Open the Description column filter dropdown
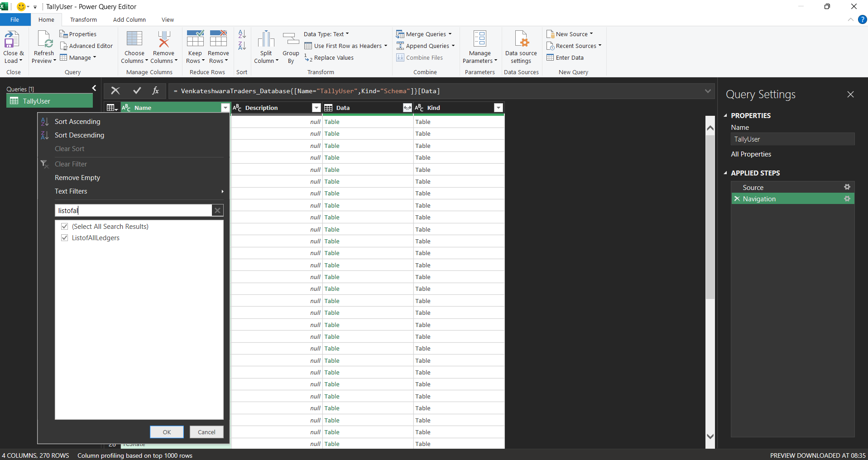The image size is (868, 460). [x=316, y=108]
